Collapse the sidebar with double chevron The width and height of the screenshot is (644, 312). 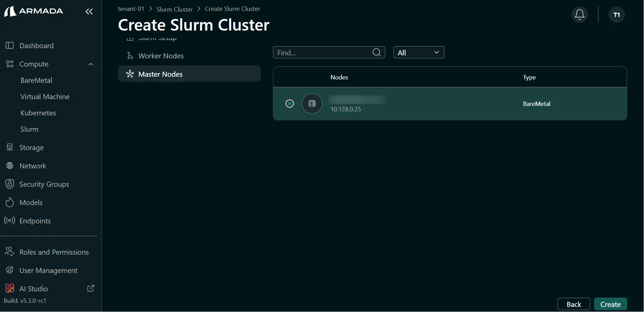pyautogui.click(x=89, y=12)
